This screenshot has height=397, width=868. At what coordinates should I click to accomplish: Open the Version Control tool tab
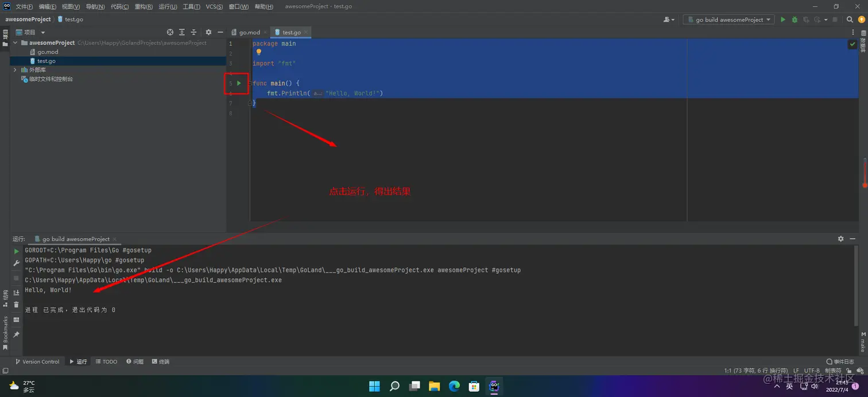[37, 361]
